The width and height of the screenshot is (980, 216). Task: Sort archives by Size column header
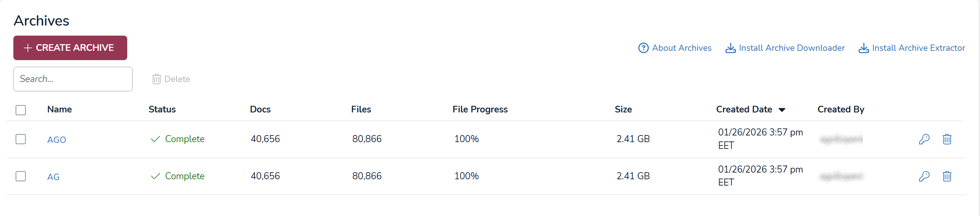pyautogui.click(x=623, y=109)
